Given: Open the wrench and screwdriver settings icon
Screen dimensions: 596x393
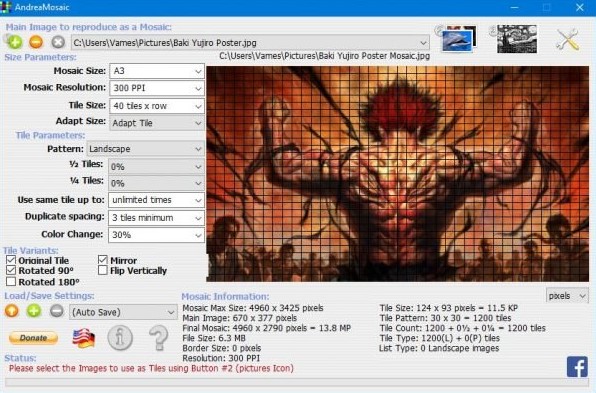Looking at the screenshot, I should (568, 39).
